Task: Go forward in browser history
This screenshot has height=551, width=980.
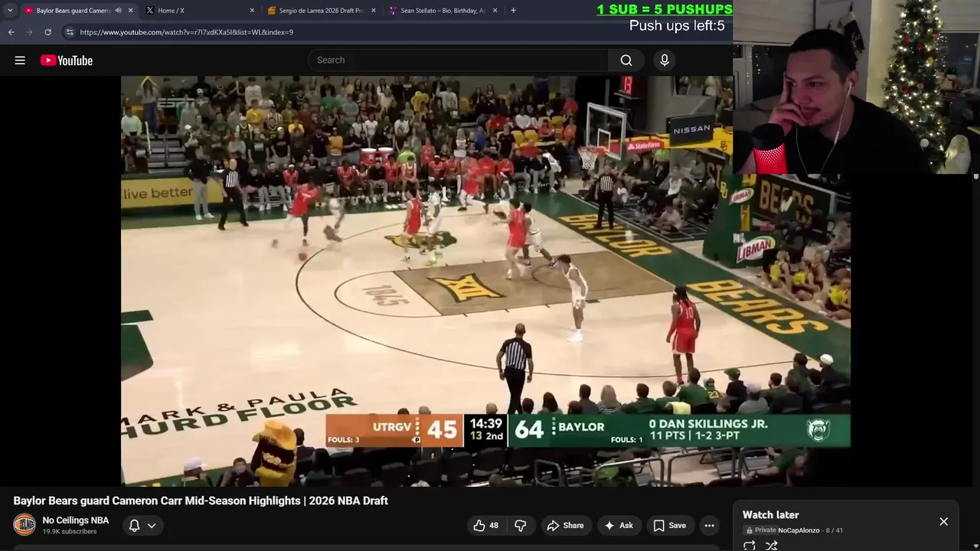Action: [30, 32]
